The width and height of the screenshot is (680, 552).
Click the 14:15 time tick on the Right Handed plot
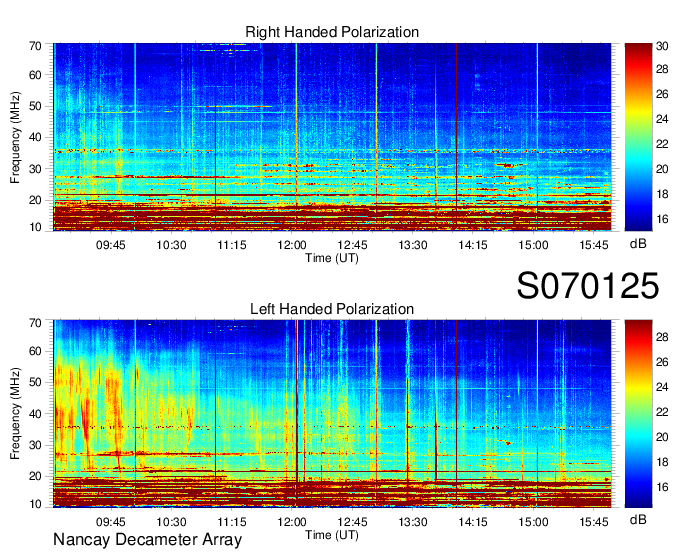coord(473,245)
